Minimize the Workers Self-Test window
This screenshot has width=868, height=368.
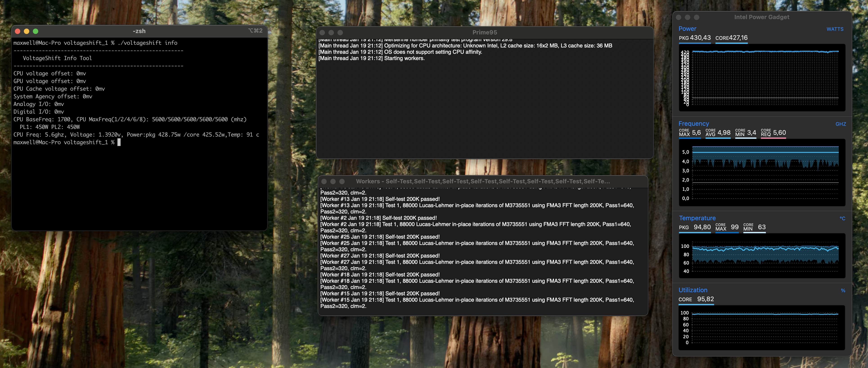tap(333, 181)
